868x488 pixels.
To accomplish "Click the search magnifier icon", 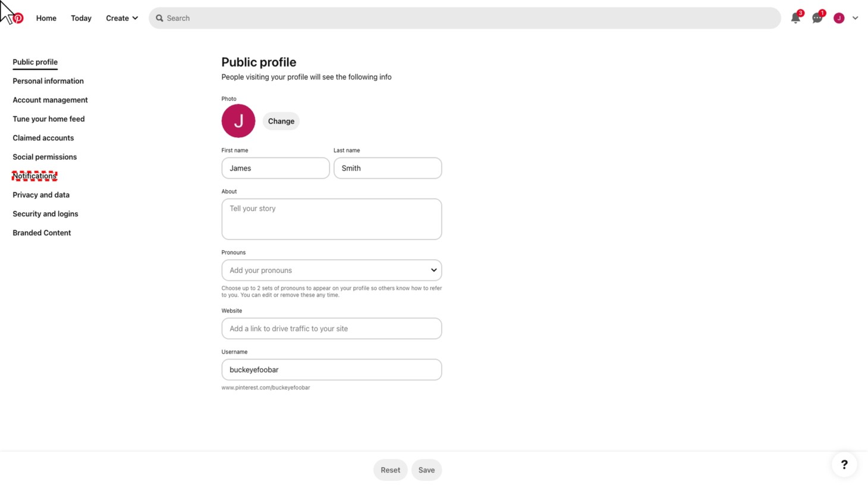I will click(159, 18).
